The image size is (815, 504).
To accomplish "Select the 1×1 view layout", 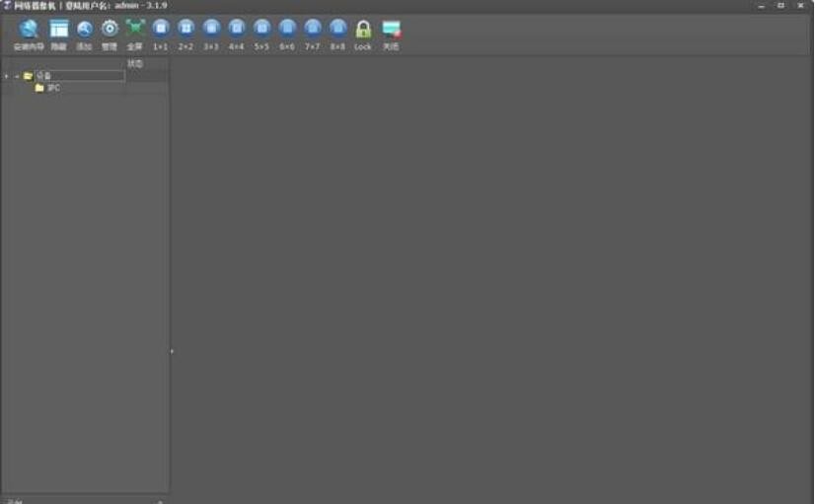I will [x=161, y=30].
